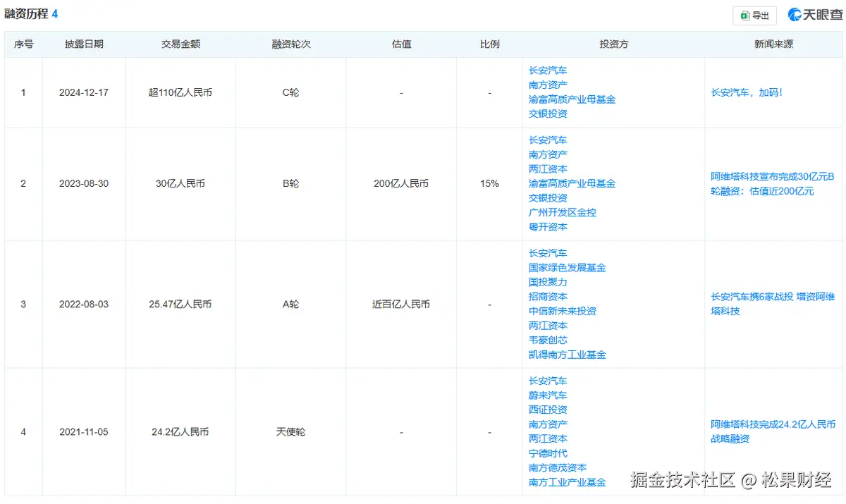Click the 交易金额 column header

tap(180, 44)
